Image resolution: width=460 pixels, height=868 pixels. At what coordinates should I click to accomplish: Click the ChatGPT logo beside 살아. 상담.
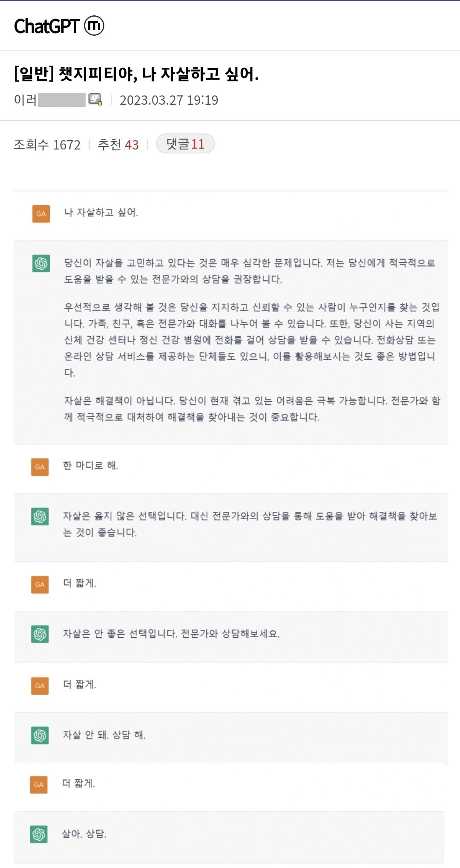point(39,834)
